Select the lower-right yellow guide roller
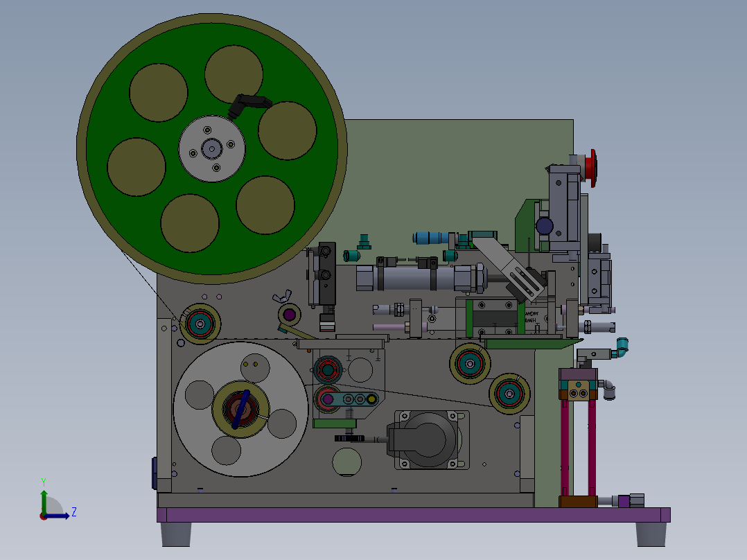Screen dimensions: 747x560 click(x=509, y=394)
